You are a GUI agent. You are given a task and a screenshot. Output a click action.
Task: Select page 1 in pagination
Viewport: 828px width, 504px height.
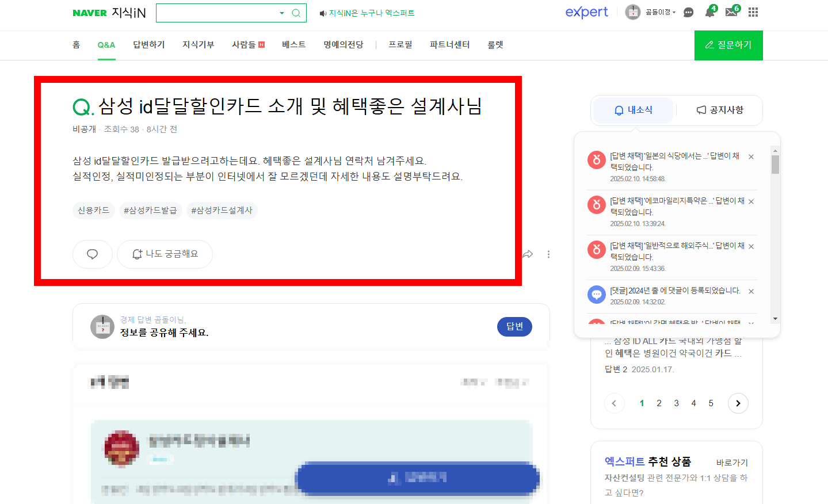point(642,403)
